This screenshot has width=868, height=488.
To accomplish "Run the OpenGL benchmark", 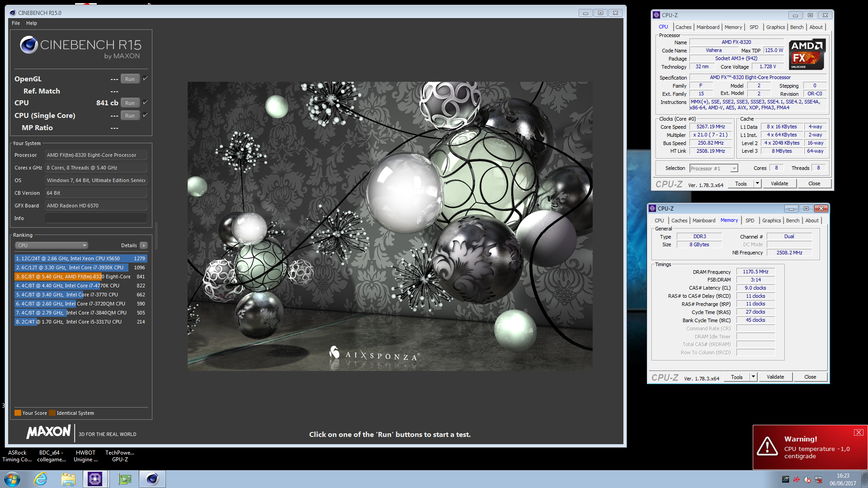I will tap(130, 79).
